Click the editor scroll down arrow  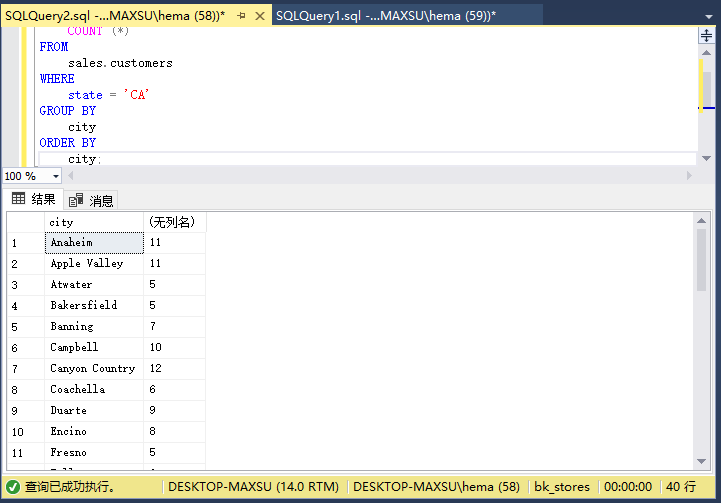point(706,158)
